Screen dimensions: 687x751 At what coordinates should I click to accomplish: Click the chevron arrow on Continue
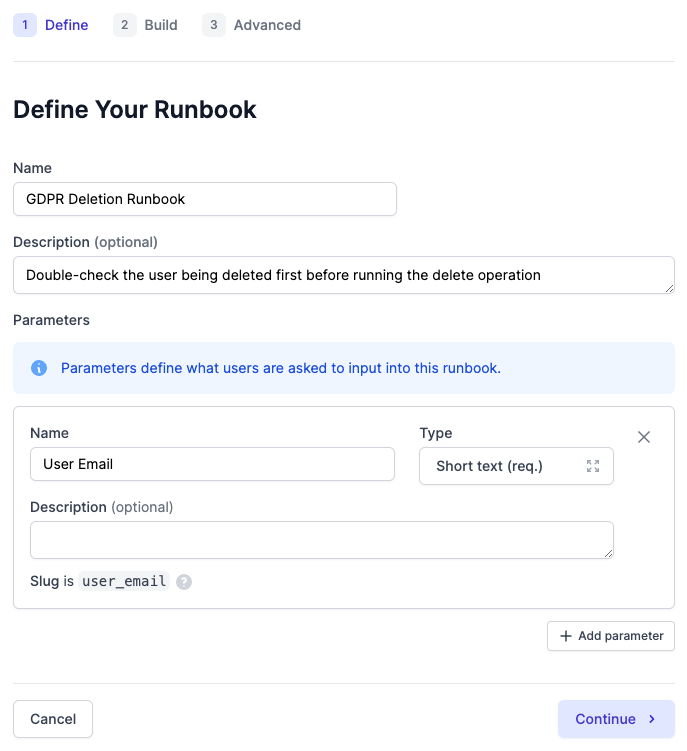[x=652, y=719]
